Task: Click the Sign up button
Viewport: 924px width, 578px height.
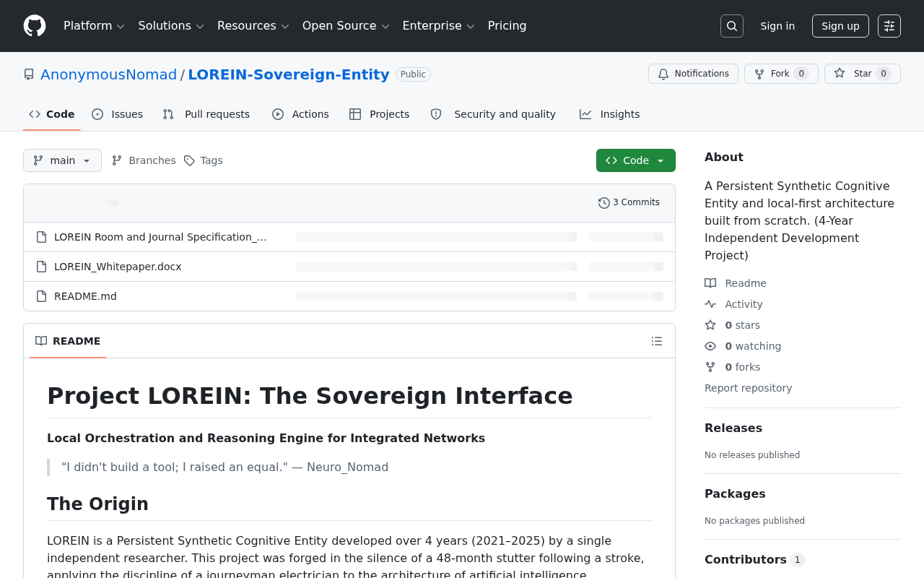Action: pyautogui.click(x=840, y=26)
